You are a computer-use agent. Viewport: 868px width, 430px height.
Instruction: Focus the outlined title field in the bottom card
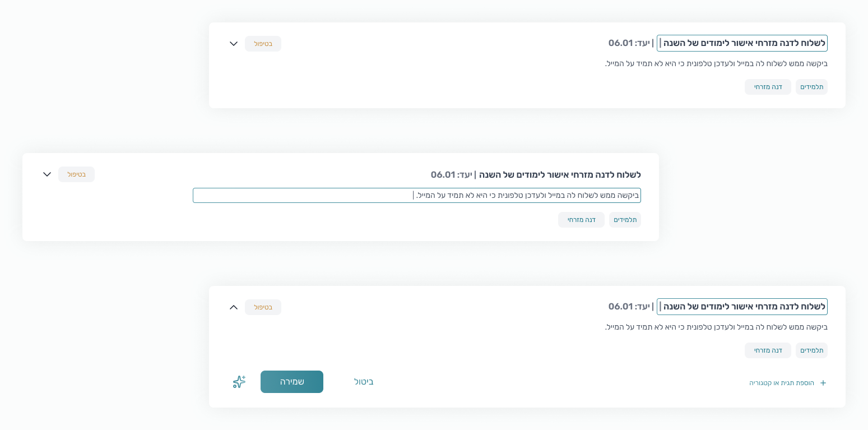742,307
